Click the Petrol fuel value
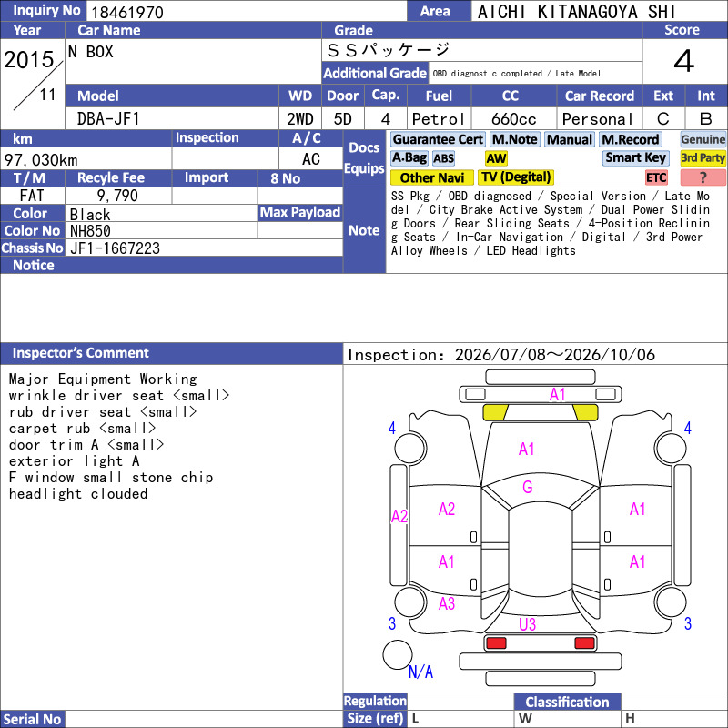 pyautogui.click(x=439, y=119)
